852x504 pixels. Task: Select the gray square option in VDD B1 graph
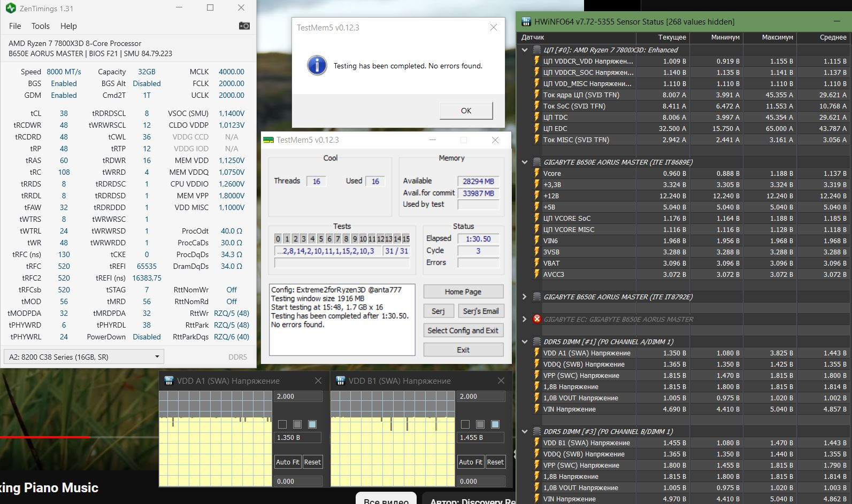(x=480, y=424)
